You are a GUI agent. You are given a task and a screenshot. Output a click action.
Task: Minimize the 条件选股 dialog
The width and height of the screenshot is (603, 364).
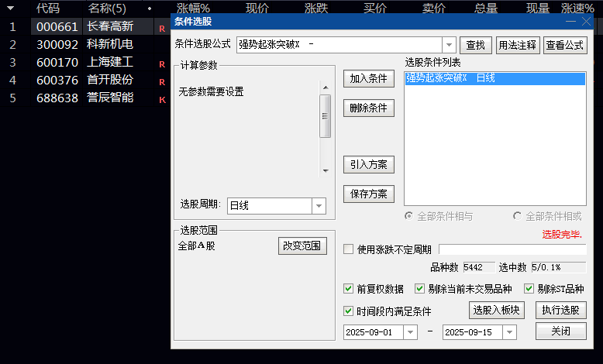coord(570,22)
